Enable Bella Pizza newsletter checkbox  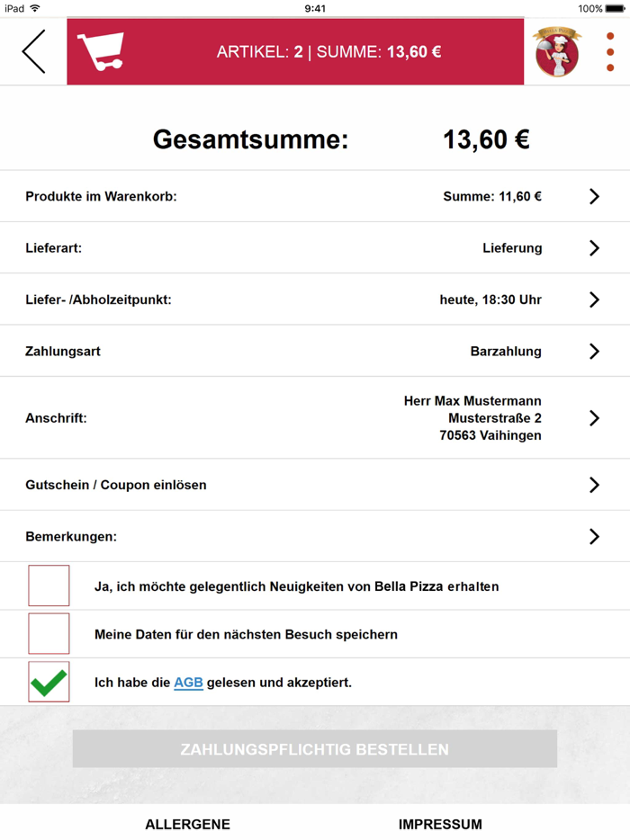49,586
